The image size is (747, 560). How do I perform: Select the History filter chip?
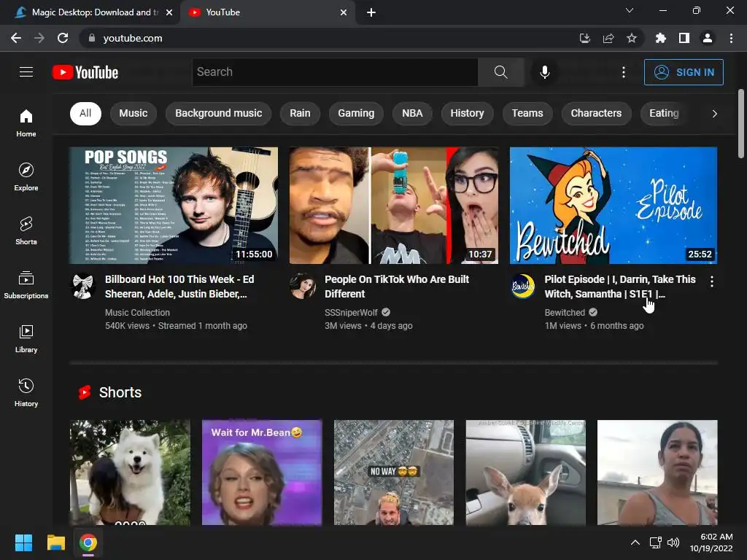(x=467, y=113)
